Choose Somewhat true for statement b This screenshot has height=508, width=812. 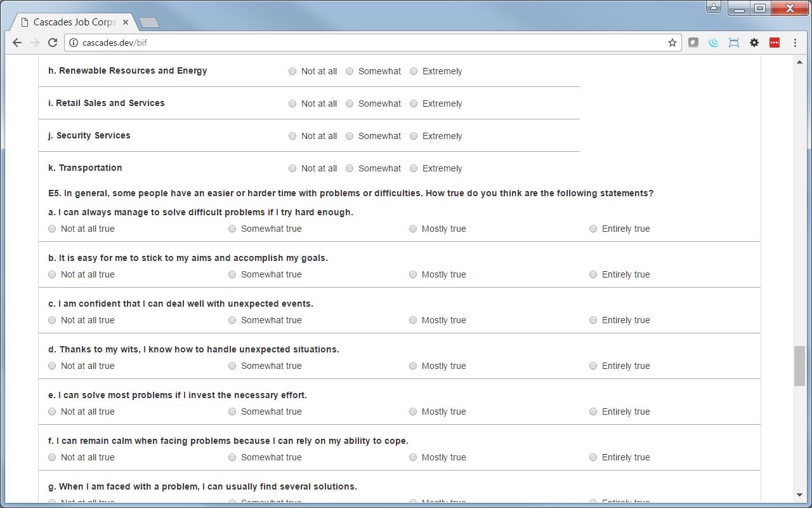pos(232,274)
